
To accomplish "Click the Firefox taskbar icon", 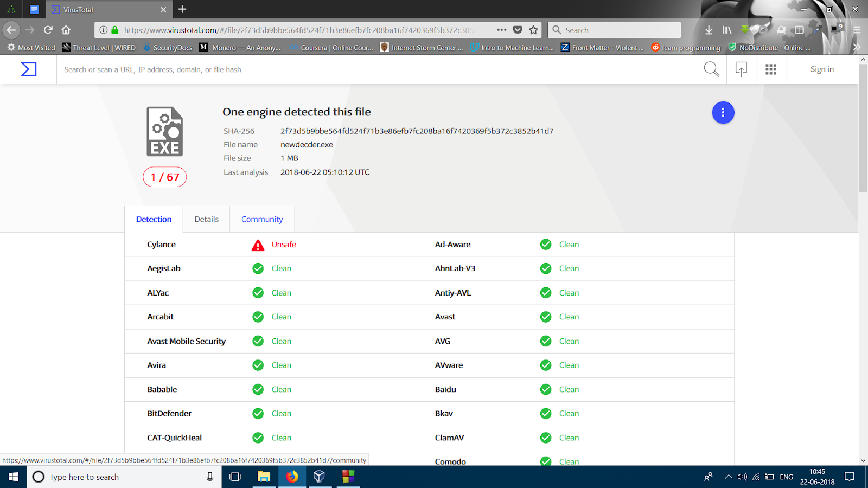I will (292, 477).
